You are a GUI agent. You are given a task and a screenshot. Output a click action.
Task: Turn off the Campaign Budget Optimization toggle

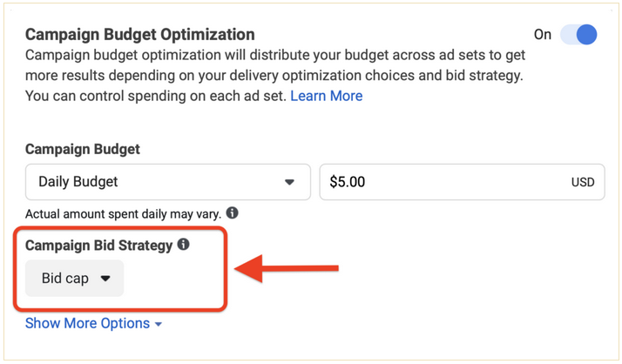click(x=578, y=34)
